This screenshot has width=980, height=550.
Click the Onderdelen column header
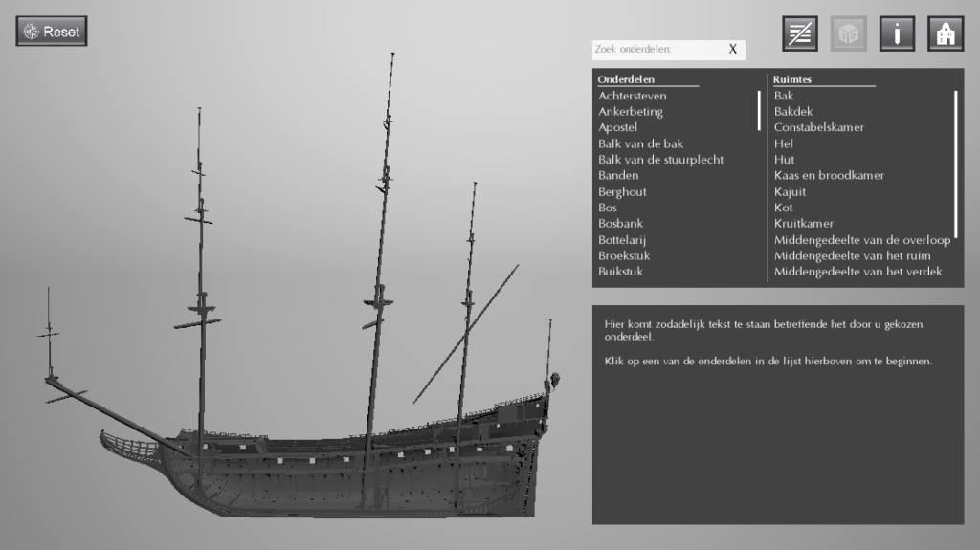(x=626, y=79)
